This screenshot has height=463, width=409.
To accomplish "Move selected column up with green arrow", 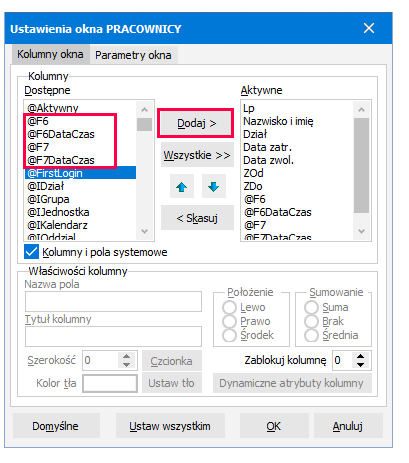I will 182,186.
